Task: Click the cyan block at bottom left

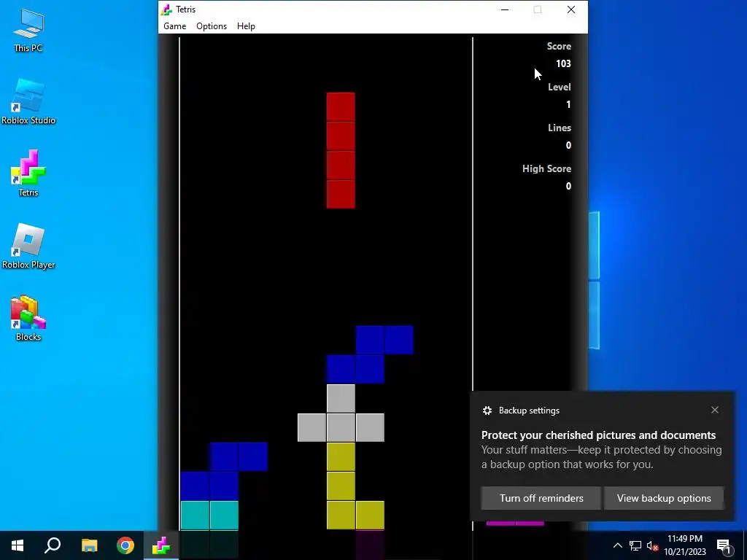Action: tap(209, 516)
